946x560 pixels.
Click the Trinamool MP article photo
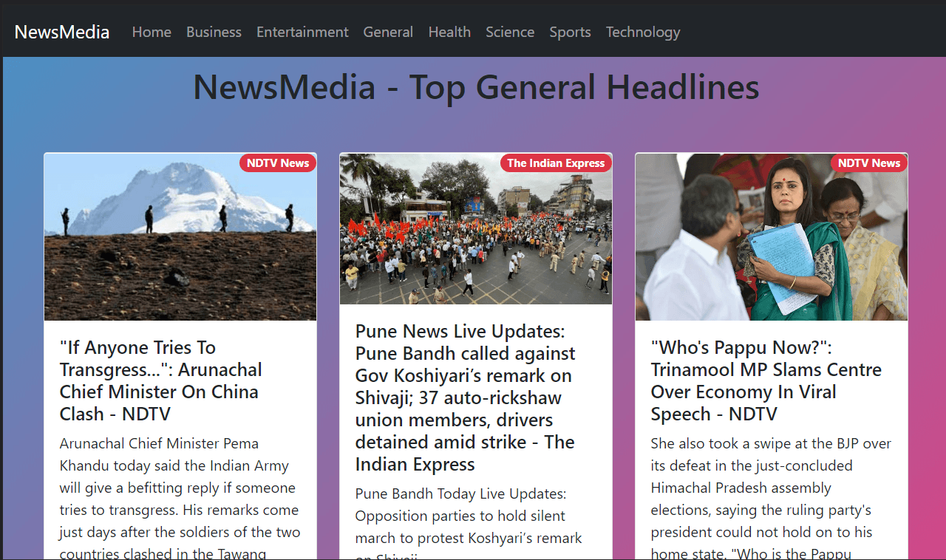772,236
